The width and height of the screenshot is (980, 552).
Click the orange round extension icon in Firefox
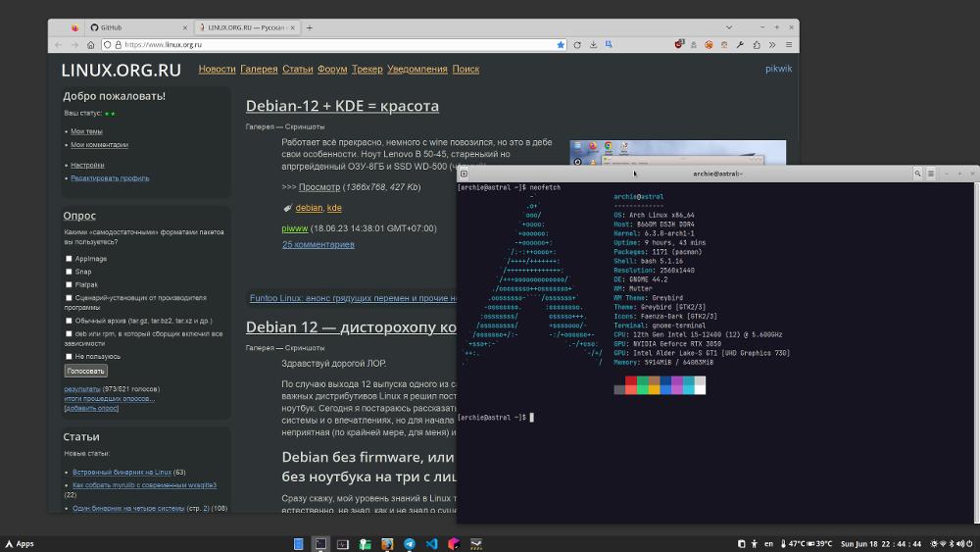pos(709,45)
